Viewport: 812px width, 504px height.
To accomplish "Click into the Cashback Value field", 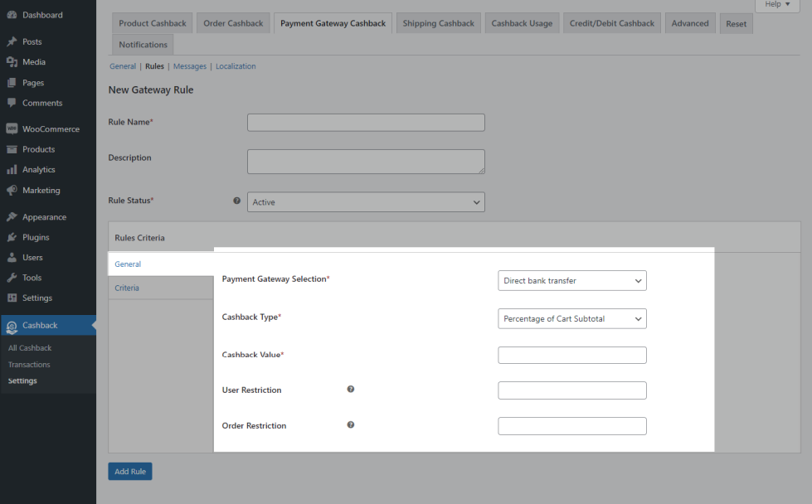I will (571, 356).
